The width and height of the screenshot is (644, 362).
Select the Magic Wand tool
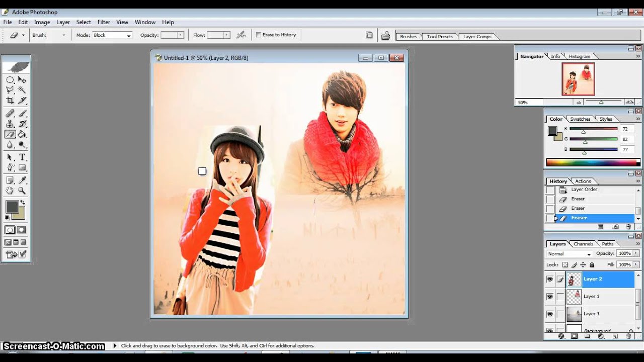(22, 90)
